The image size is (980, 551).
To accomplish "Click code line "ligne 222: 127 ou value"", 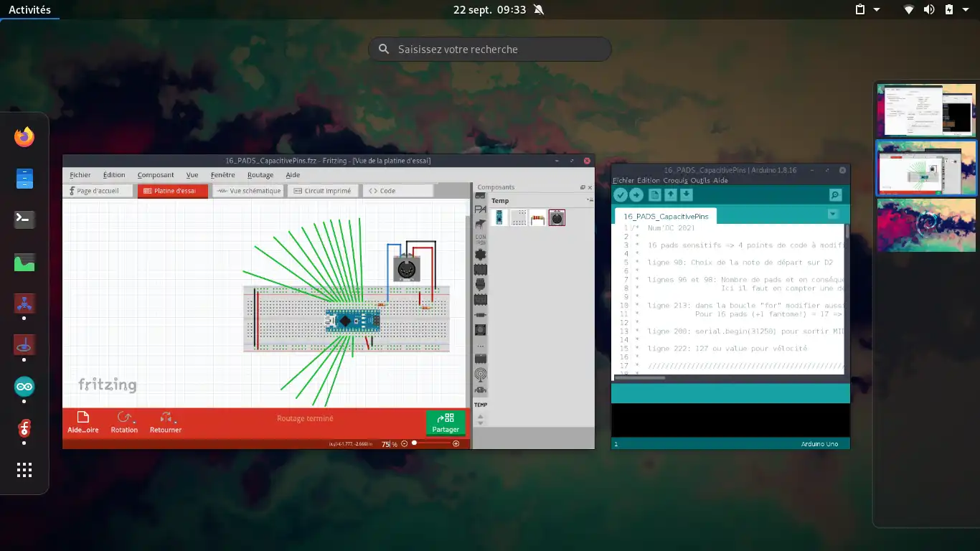I will (x=727, y=349).
